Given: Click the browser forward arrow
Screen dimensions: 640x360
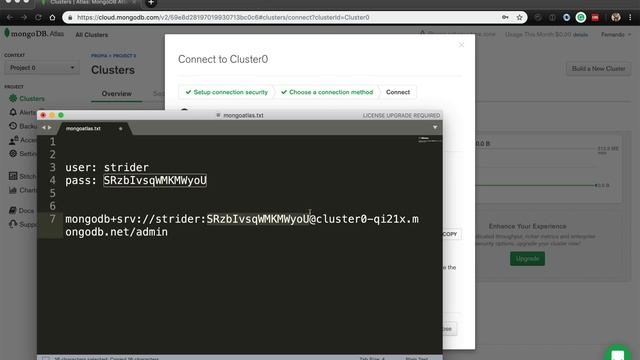Looking at the screenshot, I should [x=24, y=18].
